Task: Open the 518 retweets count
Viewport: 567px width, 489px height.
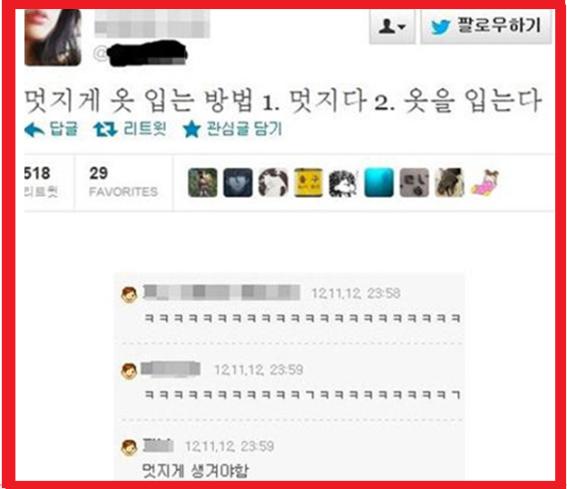Action: [39, 183]
